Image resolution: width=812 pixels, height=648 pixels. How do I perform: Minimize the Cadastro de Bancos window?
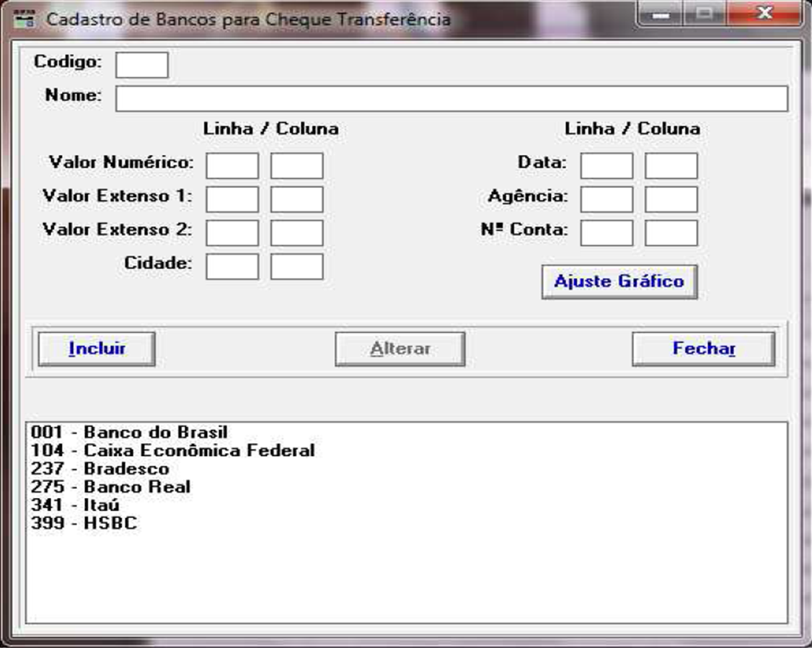tap(661, 14)
